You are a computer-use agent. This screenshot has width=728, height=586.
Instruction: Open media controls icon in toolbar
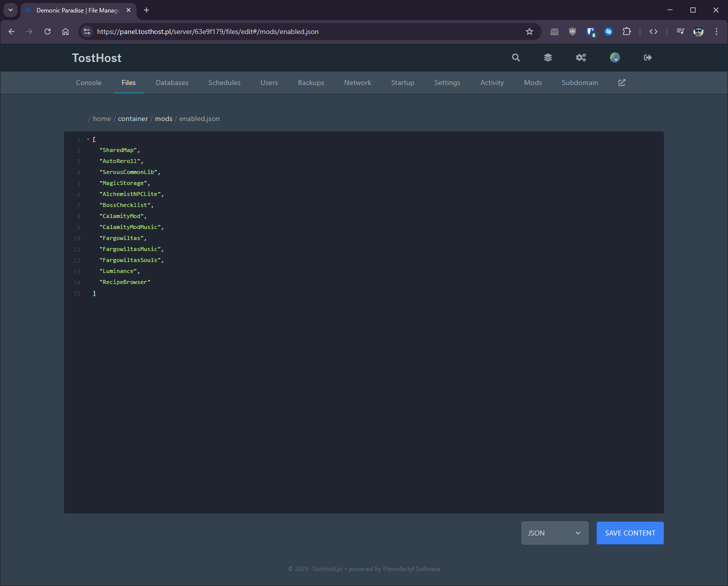coord(680,31)
